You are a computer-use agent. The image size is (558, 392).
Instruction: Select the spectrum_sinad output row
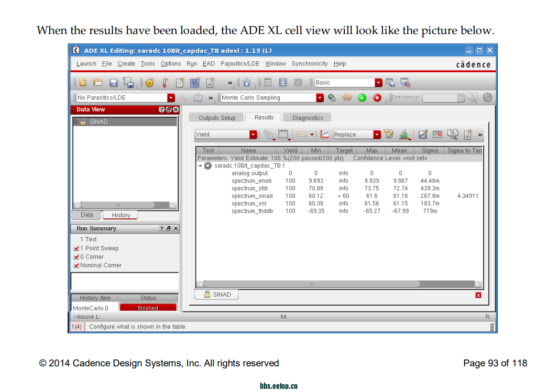tap(339, 196)
